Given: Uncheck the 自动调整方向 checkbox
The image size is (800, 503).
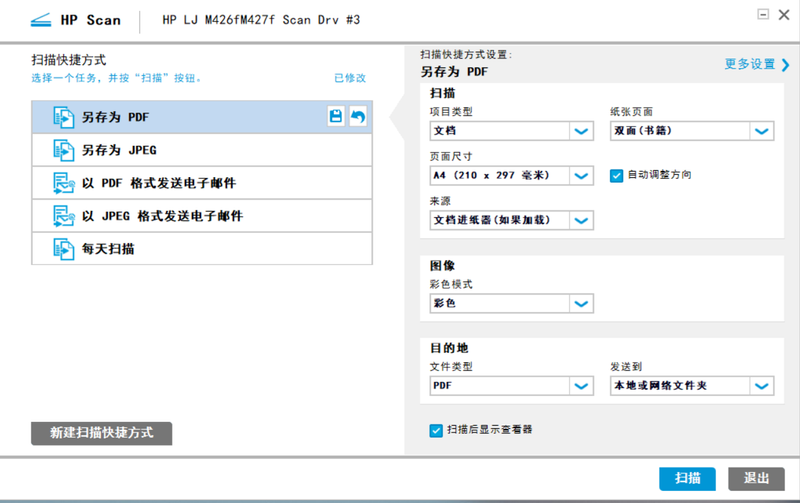Looking at the screenshot, I should [616, 175].
